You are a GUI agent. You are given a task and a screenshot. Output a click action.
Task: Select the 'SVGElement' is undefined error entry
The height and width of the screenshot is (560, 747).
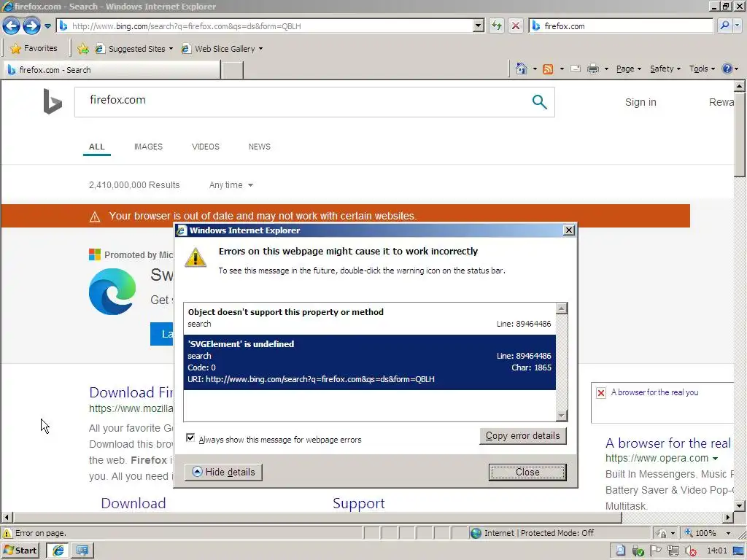(369, 362)
